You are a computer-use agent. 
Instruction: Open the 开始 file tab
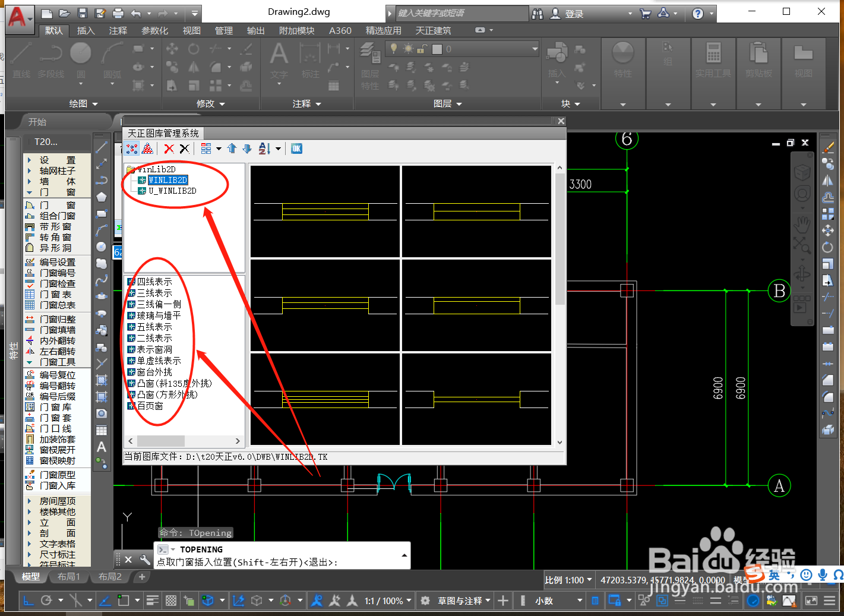[x=37, y=122]
